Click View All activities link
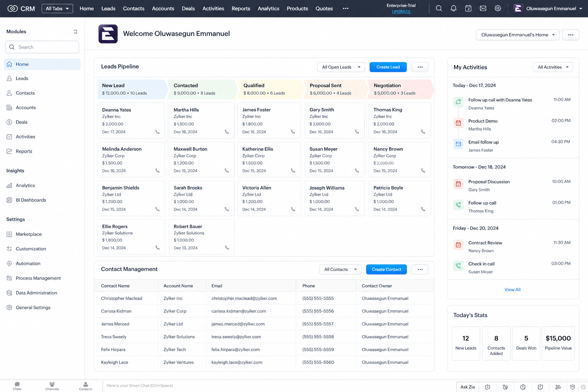 pyautogui.click(x=512, y=290)
